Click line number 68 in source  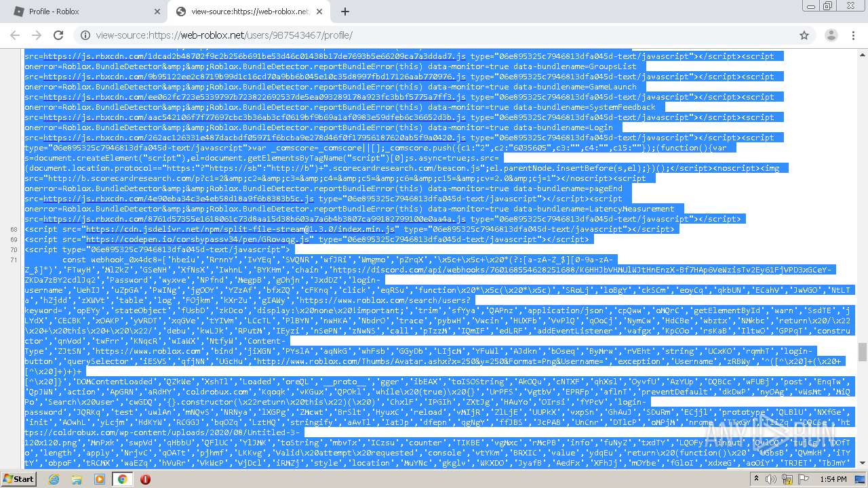pyautogui.click(x=14, y=229)
